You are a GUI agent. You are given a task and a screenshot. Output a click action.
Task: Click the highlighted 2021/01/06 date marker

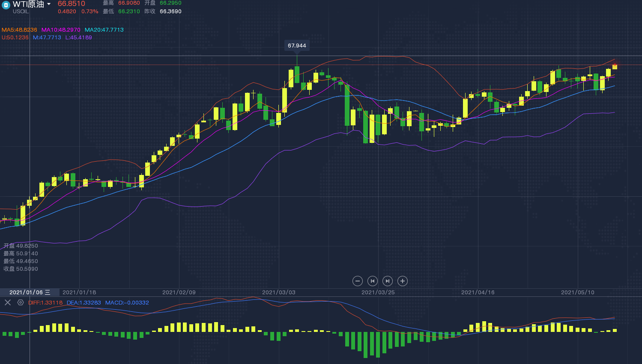(x=30, y=293)
